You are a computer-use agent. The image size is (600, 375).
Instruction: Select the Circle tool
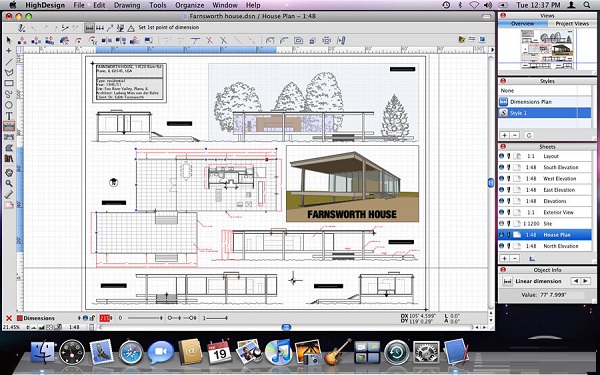coord(9,104)
